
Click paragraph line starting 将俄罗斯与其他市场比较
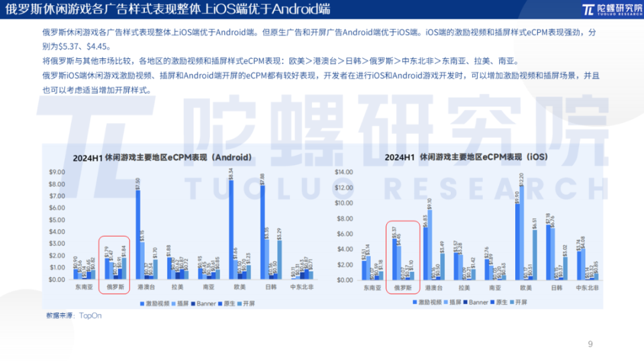[x=281, y=61]
